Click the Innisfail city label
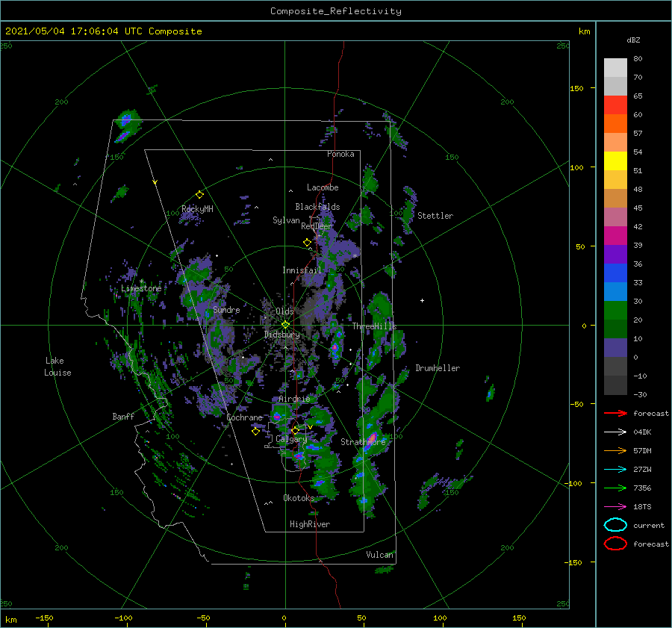 pyautogui.click(x=302, y=270)
